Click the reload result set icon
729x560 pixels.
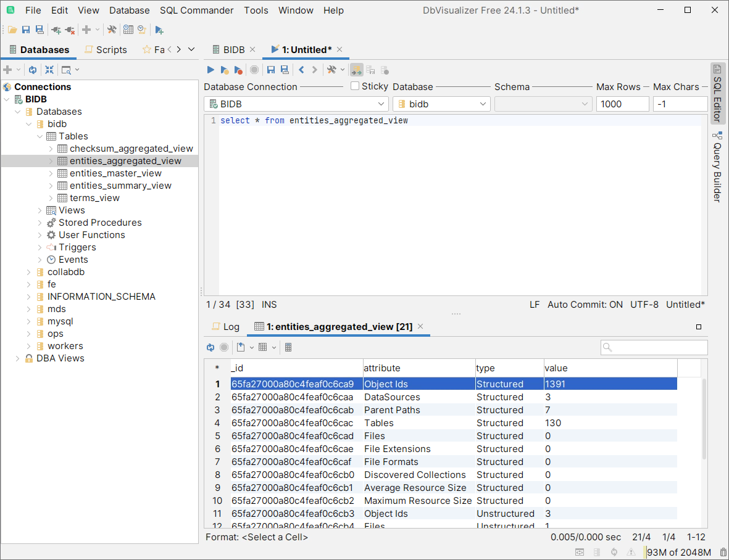click(210, 347)
